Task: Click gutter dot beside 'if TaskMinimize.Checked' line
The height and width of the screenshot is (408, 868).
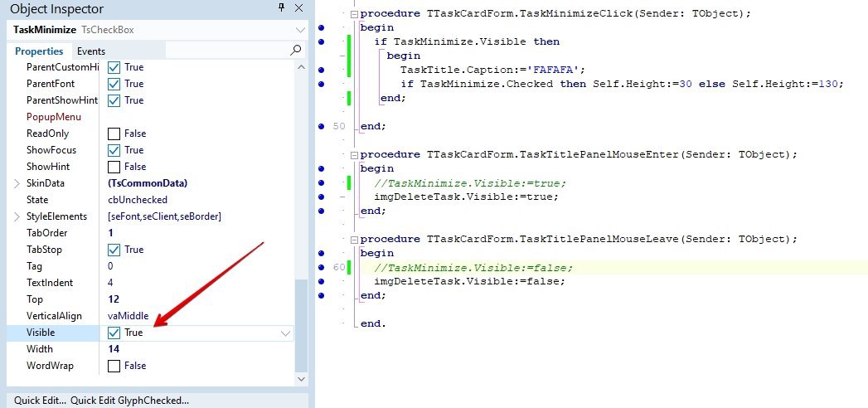Action: click(x=321, y=84)
